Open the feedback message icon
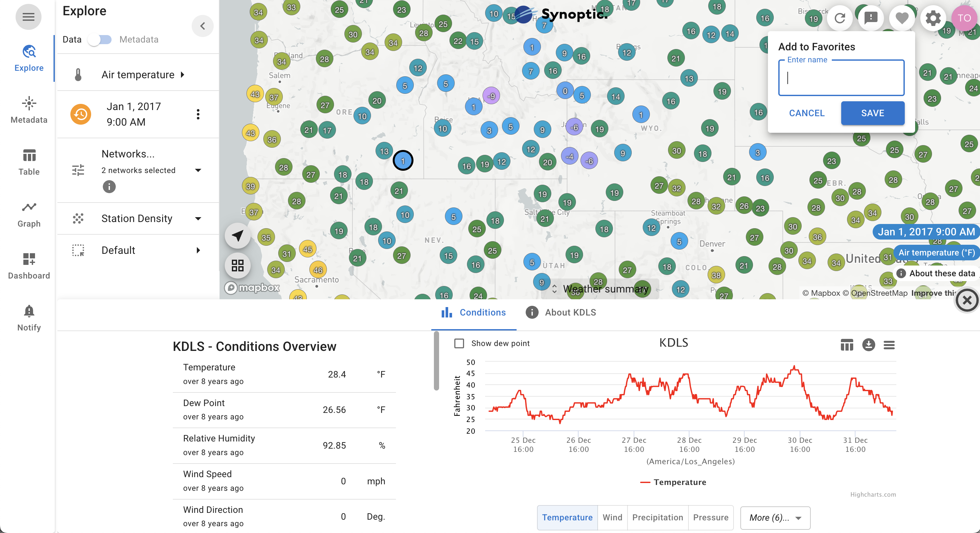Image resolution: width=980 pixels, height=533 pixels. coord(871,18)
